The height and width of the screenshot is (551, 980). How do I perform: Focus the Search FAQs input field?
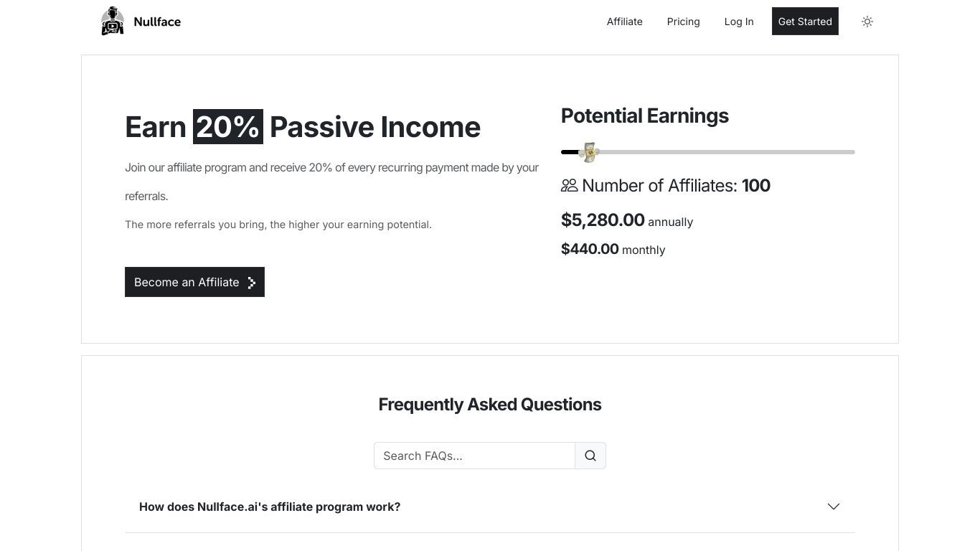474,456
